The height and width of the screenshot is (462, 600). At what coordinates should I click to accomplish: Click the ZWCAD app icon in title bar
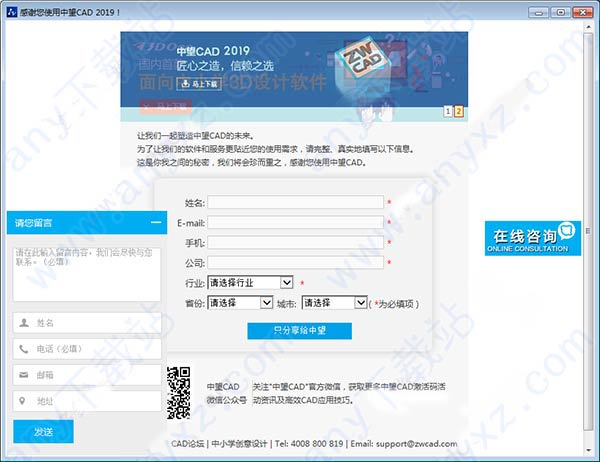point(11,12)
